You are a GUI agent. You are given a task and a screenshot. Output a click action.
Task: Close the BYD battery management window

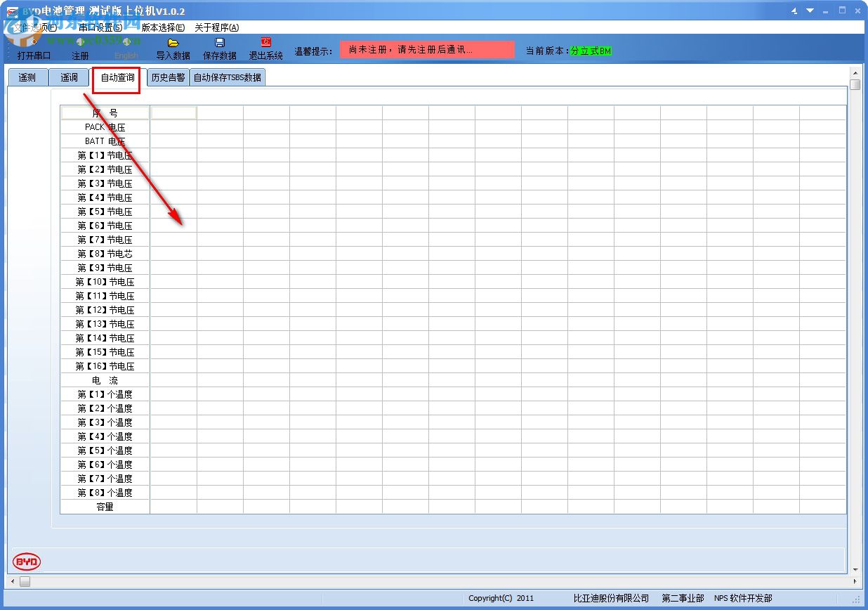(x=858, y=11)
